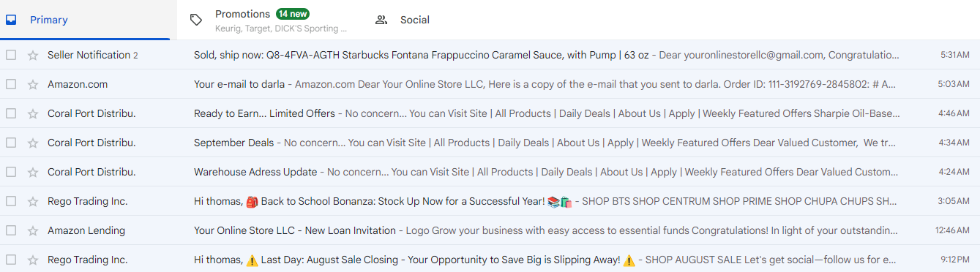Check the Amazon Lending email checkbox
Image resolution: width=980 pixels, height=272 pixels.
[x=11, y=230]
